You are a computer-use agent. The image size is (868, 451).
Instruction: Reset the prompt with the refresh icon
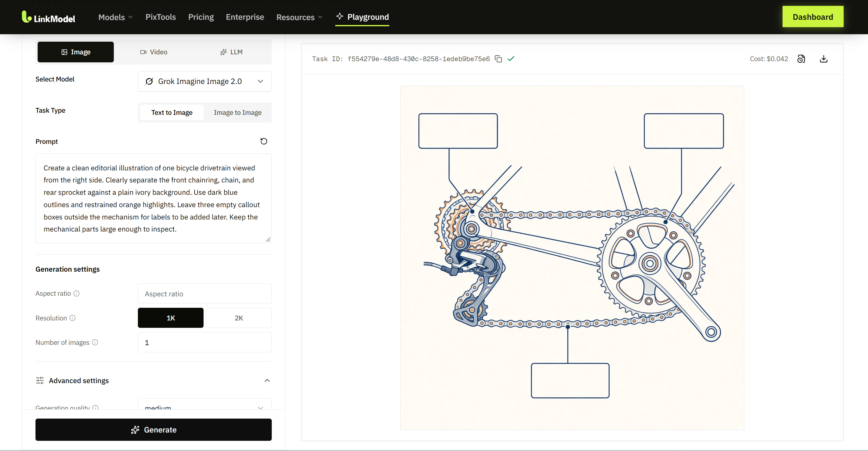point(263,141)
